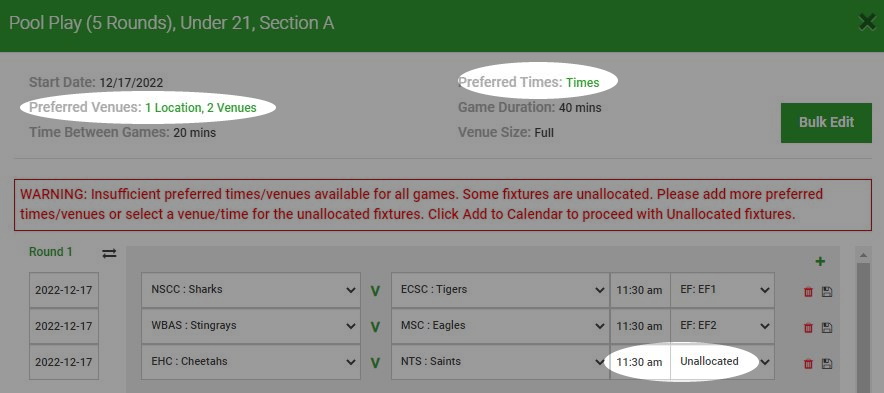Expand the WBAS : Stingrays dropdown
Screen dimensions: 884x393
tap(251, 325)
